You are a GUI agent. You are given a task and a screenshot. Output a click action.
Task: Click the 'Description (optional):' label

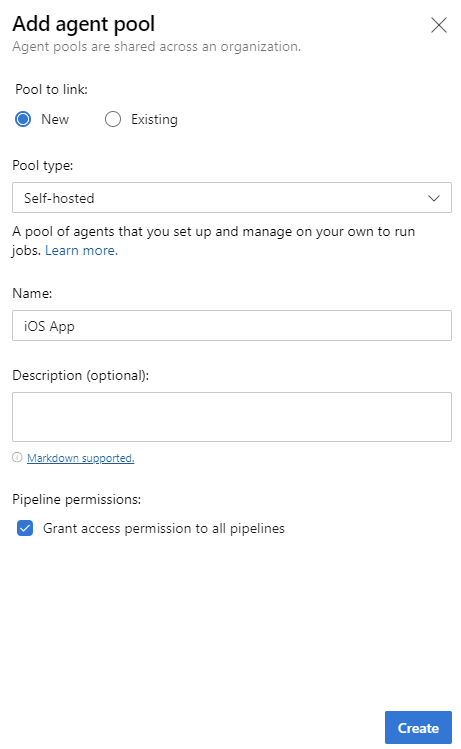(81, 375)
